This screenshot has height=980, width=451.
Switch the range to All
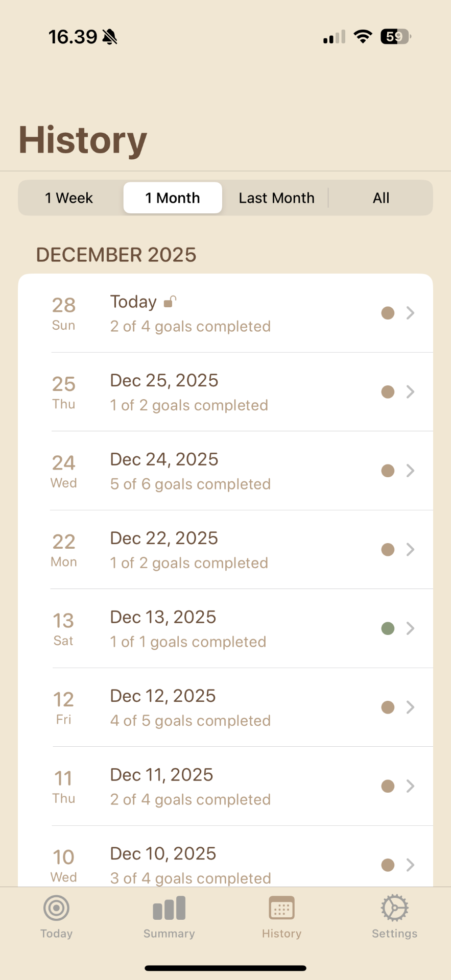pyautogui.click(x=381, y=198)
